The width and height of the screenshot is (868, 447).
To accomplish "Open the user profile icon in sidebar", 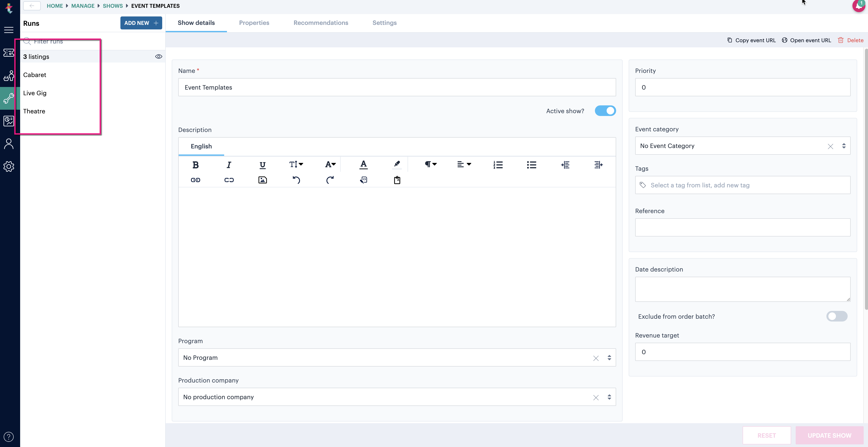I will [x=9, y=144].
